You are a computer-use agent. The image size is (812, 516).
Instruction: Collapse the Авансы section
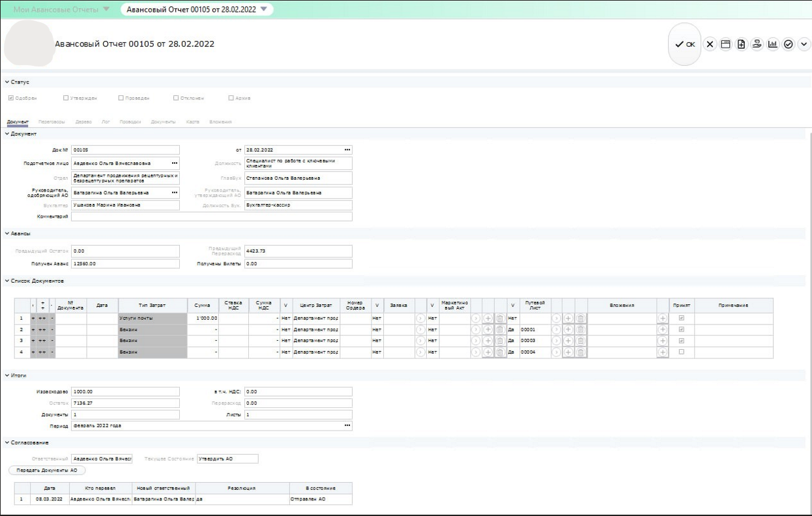click(18, 233)
